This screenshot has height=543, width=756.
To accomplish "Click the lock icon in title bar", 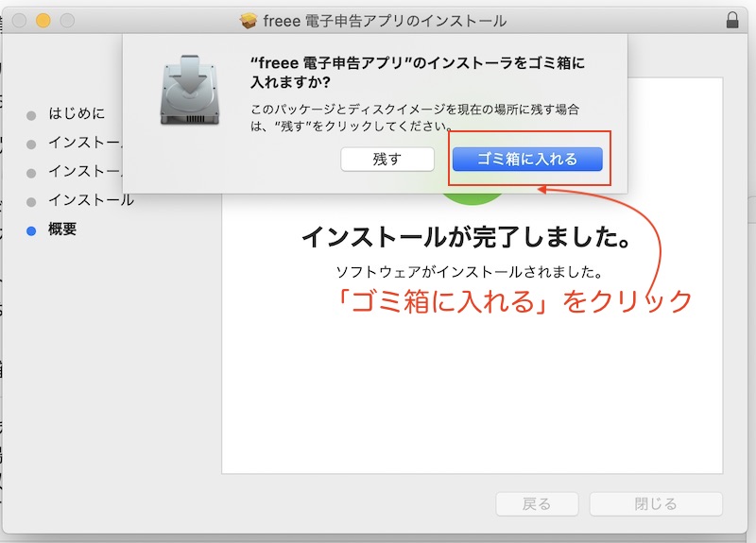I will point(732,20).
